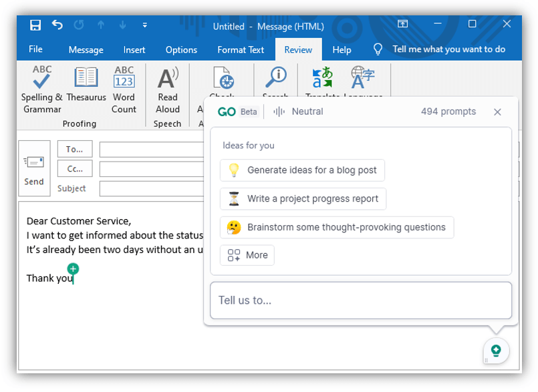
Task: Show Word Count
Action: coord(124,89)
